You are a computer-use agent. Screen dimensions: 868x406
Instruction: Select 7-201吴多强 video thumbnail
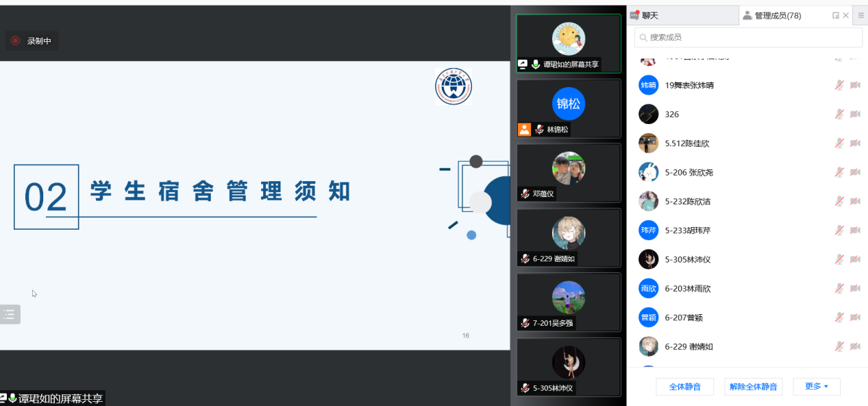click(x=568, y=301)
